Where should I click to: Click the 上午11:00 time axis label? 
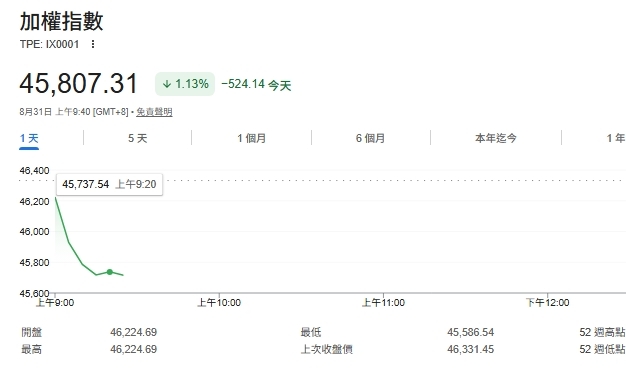click(383, 303)
